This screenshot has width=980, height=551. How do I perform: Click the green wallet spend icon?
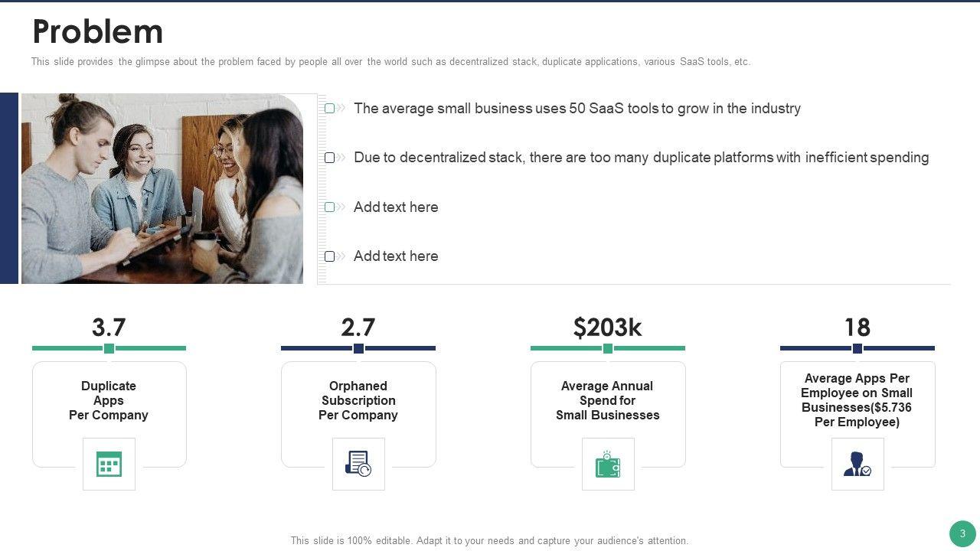point(608,464)
